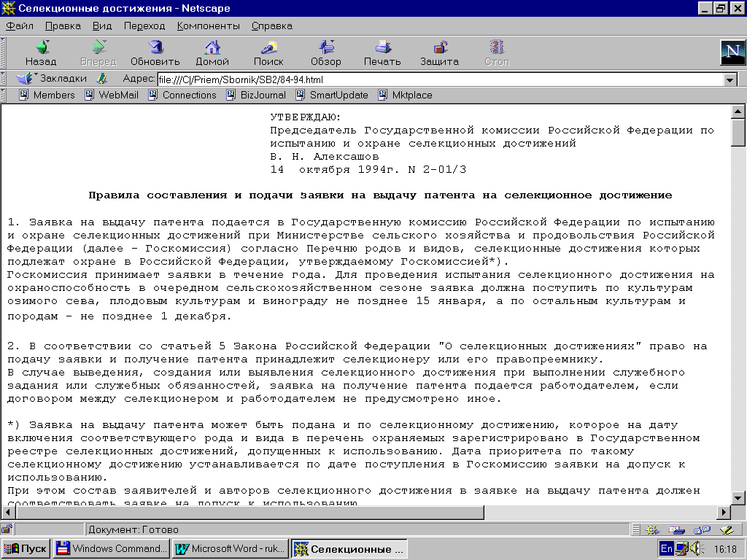Click the Селекционные taskbar button

pos(349,548)
